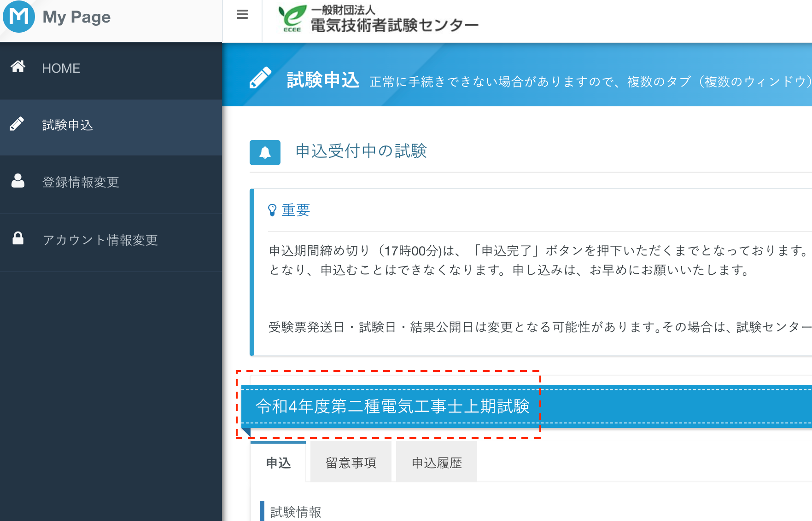The width and height of the screenshot is (812, 521).
Task: Click the user icon beside 登録情報変更
Action: [18, 181]
